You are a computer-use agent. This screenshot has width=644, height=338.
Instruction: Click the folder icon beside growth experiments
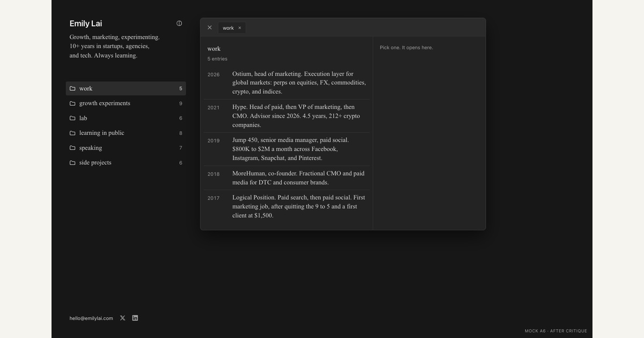[x=72, y=104]
